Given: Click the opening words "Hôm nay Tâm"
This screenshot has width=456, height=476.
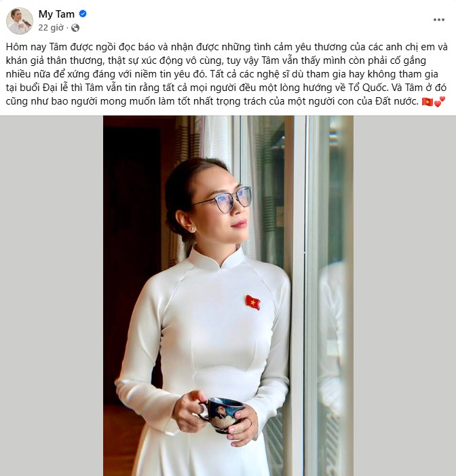Looking at the screenshot, I should (x=36, y=47).
